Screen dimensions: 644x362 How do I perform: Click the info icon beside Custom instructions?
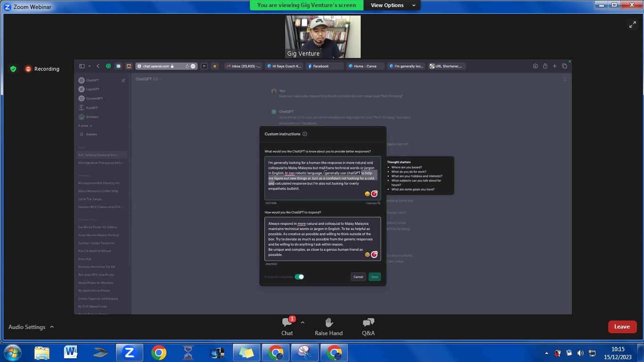point(305,134)
